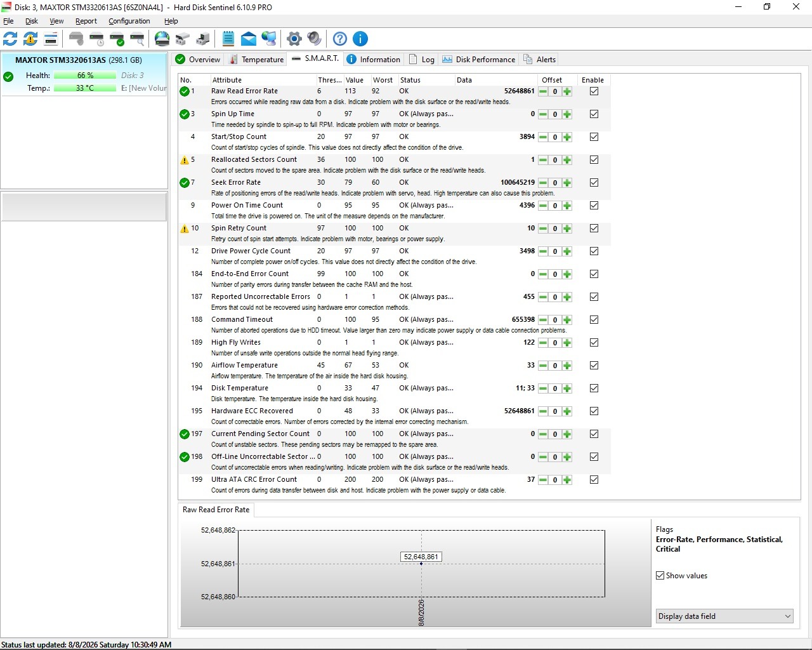Click the gray disk icon left of the clock disk
This screenshot has width=812, height=650.
coord(76,39)
